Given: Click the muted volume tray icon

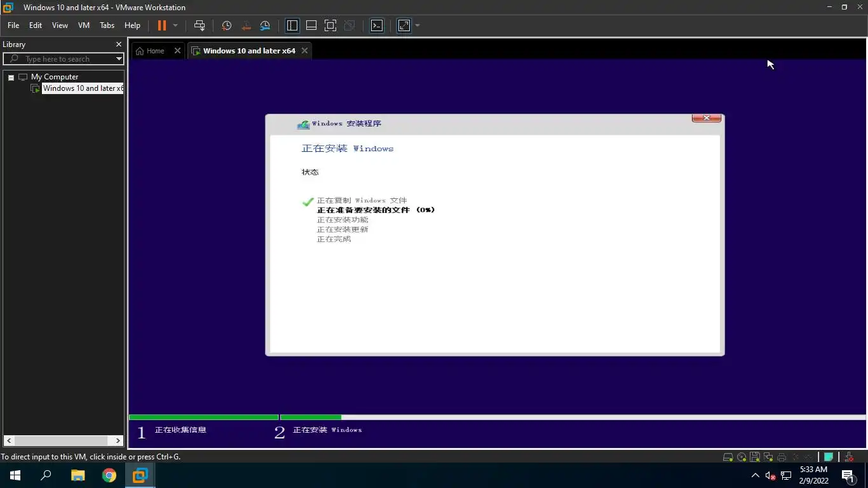Looking at the screenshot, I should pos(770,475).
